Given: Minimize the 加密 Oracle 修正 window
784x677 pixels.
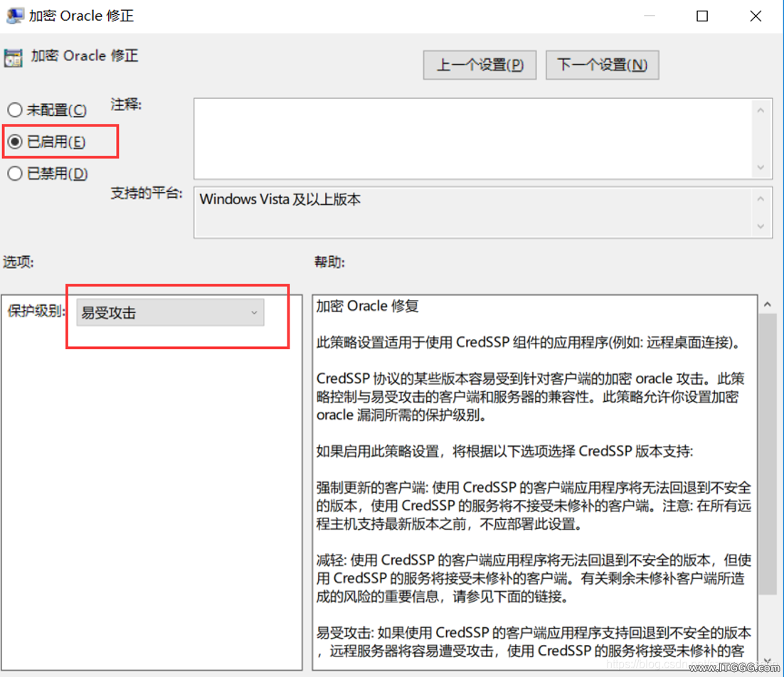Looking at the screenshot, I should [650, 16].
